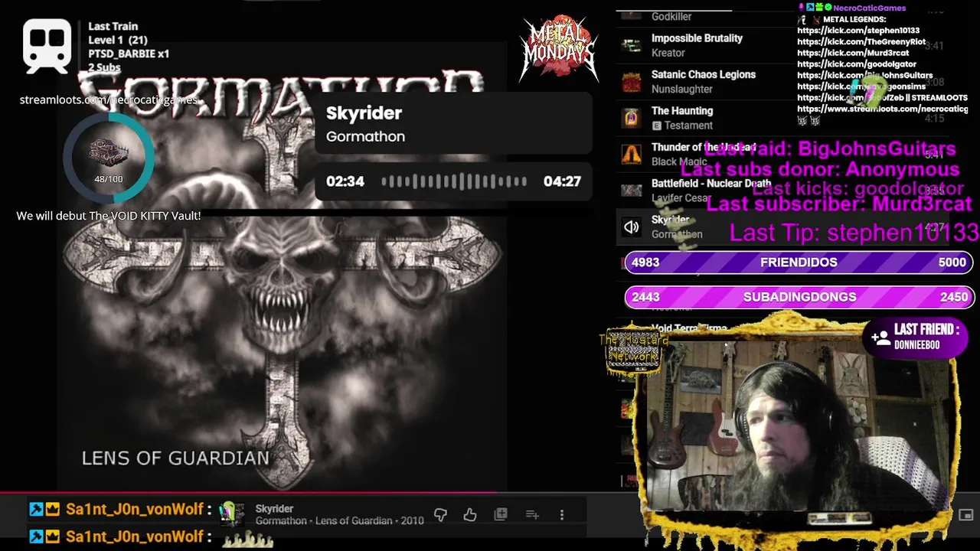Save Skyrider to library
980x551 pixels.
(x=501, y=515)
